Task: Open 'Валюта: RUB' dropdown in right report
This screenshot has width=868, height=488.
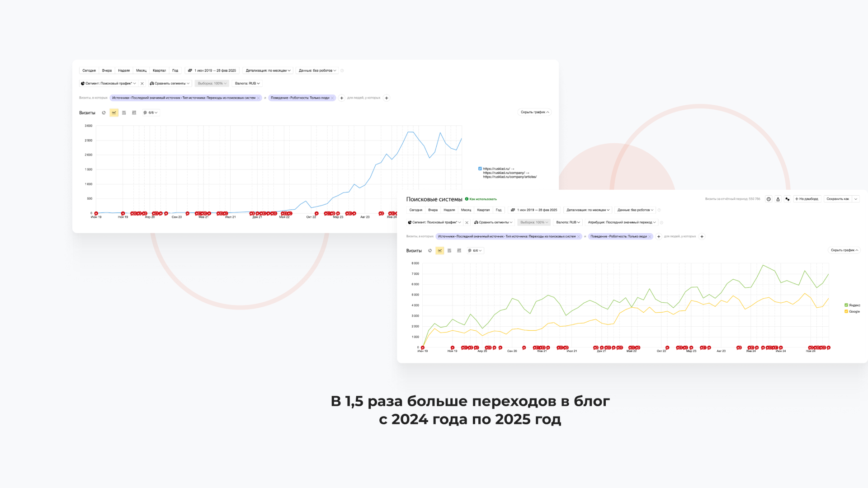Action: click(568, 223)
